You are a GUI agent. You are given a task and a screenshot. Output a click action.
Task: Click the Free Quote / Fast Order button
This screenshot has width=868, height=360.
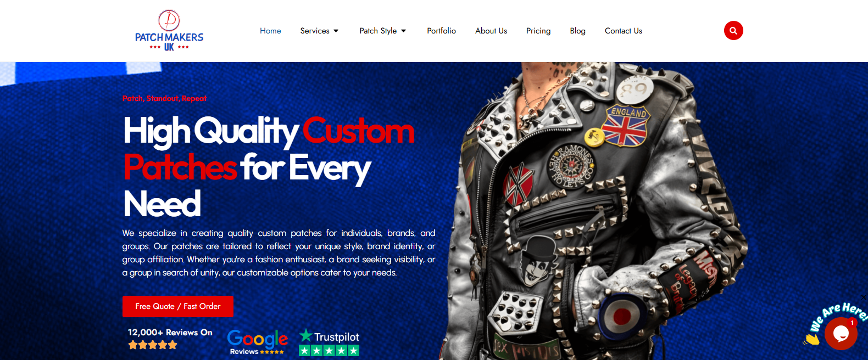tap(178, 306)
